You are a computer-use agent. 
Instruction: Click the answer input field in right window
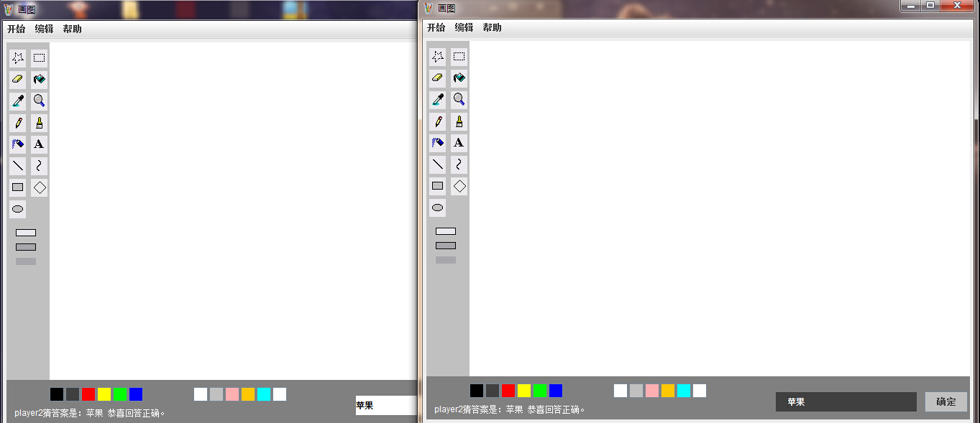tap(846, 401)
